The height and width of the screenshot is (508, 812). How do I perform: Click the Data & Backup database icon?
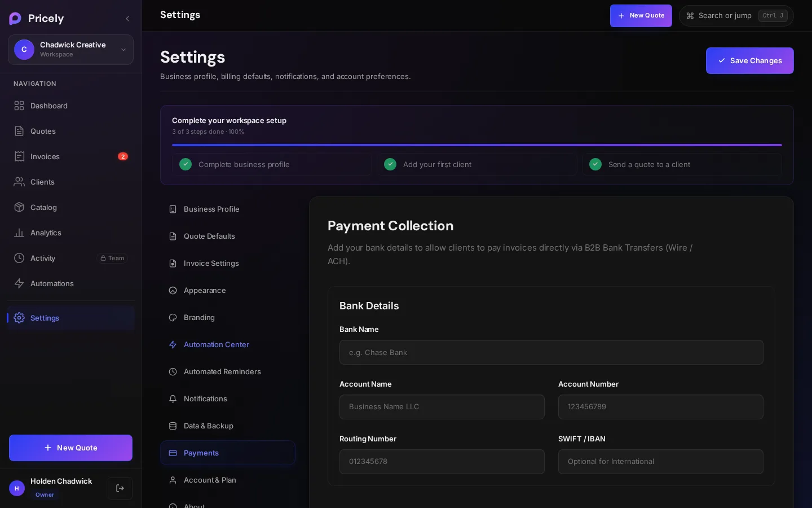pos(173,426)
